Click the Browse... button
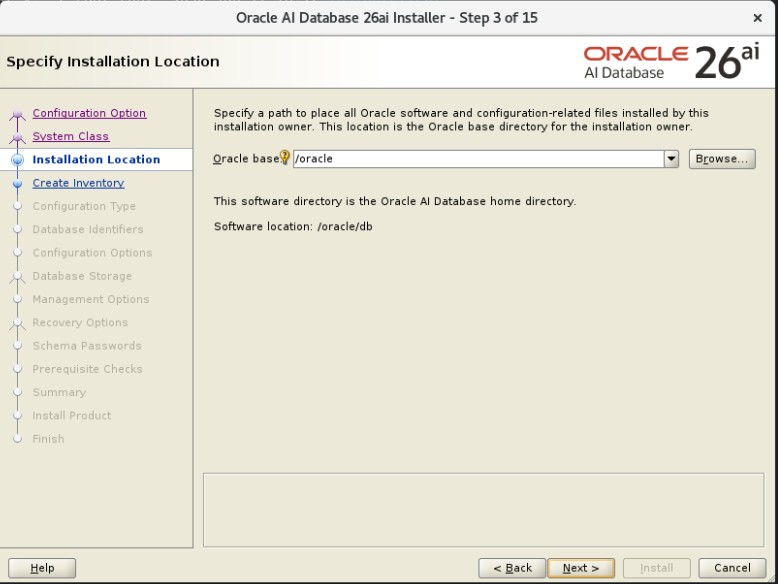 coord(722,159)
